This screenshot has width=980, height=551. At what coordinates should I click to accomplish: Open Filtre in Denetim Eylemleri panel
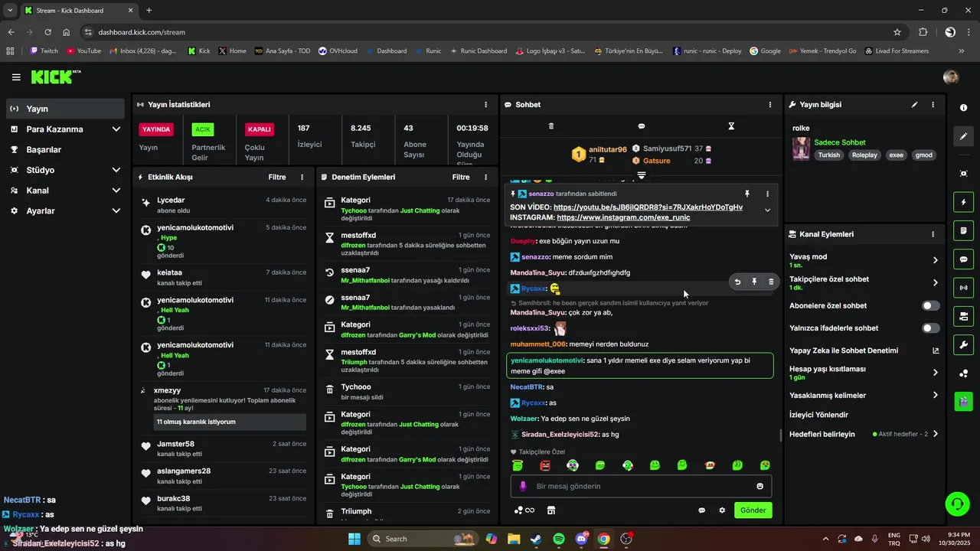pyautogui.click(x=461, y=177)
